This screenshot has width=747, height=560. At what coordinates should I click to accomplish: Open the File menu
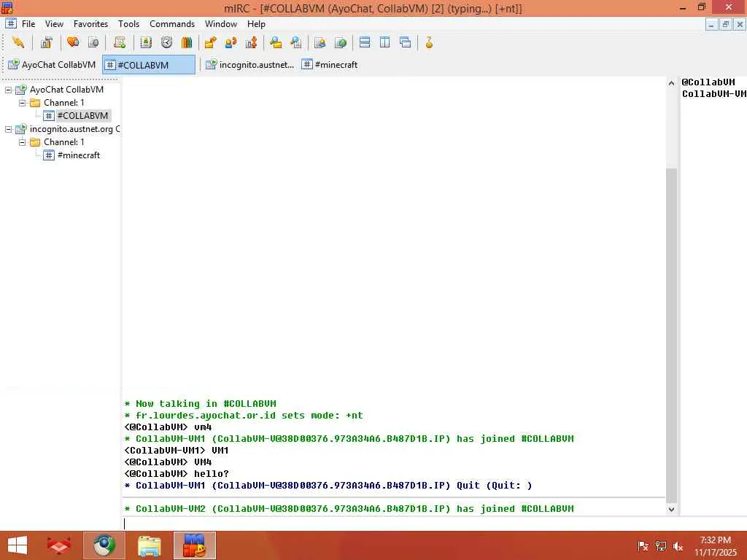(28, 24)
